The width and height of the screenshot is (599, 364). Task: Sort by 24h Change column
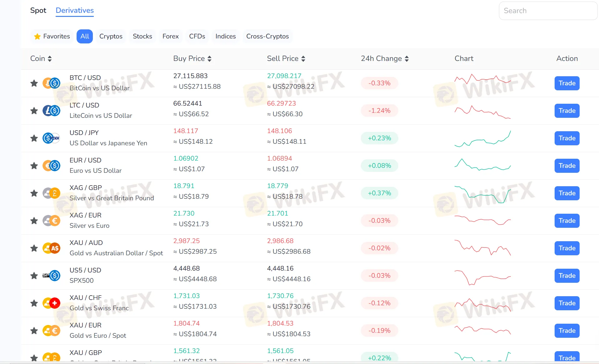click(x=407, y=58)
